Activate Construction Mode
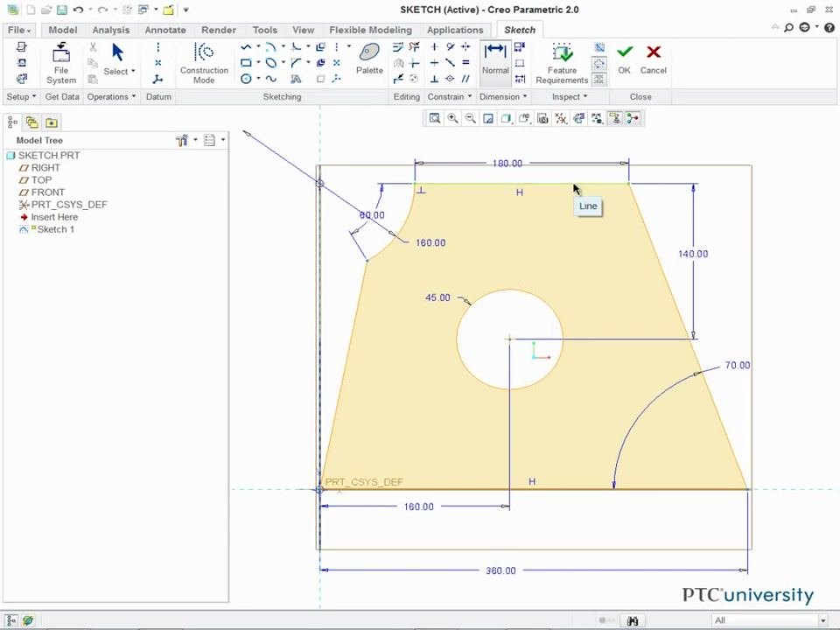 tap(204, 63)
